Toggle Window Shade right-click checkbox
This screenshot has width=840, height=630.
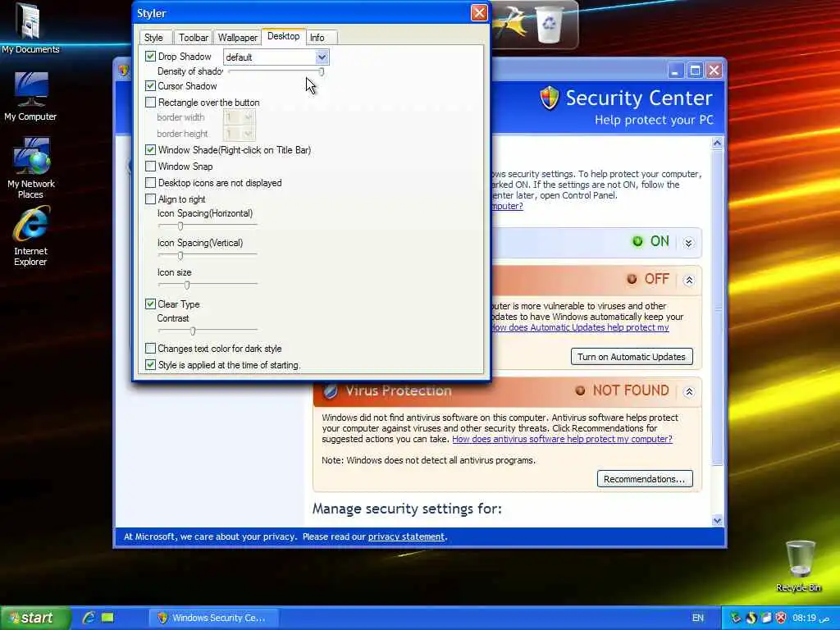click(151, 150)
